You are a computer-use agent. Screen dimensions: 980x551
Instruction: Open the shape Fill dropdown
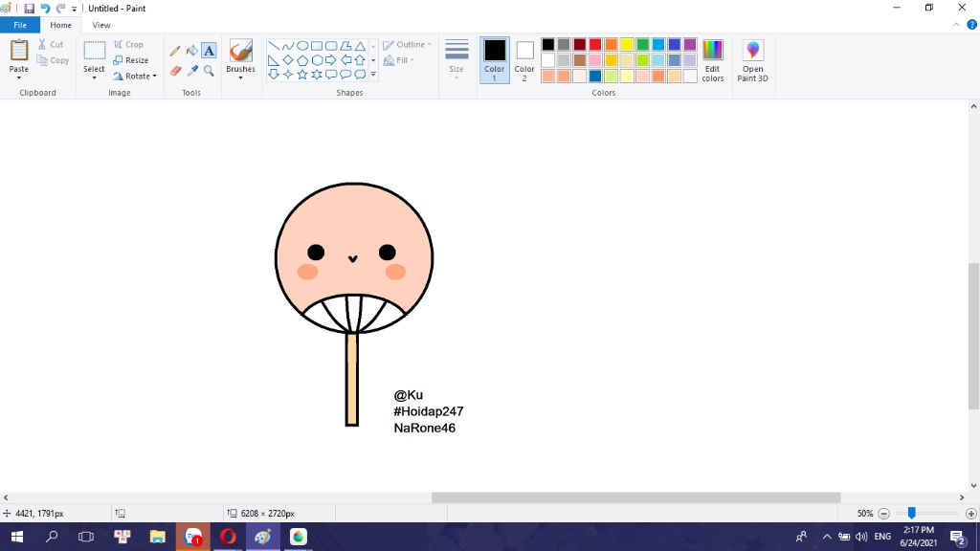tap(399, 60)
